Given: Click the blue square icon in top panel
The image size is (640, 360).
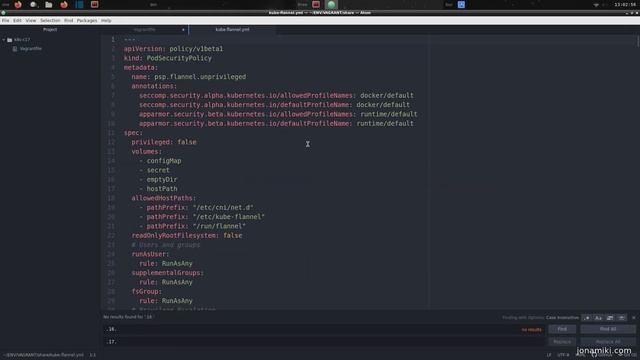Looking at the screenshot, I should click(461, 5).
